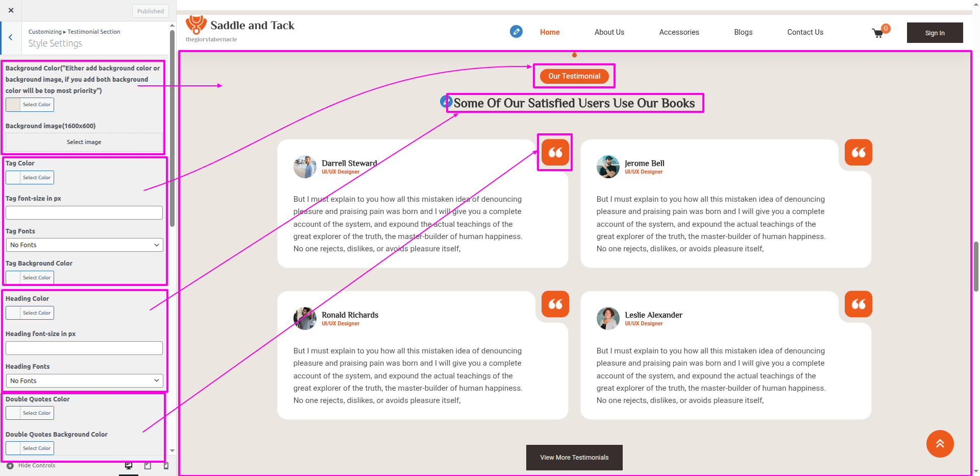Switch to tablet preview device icon
Image resolution: width=980 pixels, height=476 pixels.
coord(148,465)
